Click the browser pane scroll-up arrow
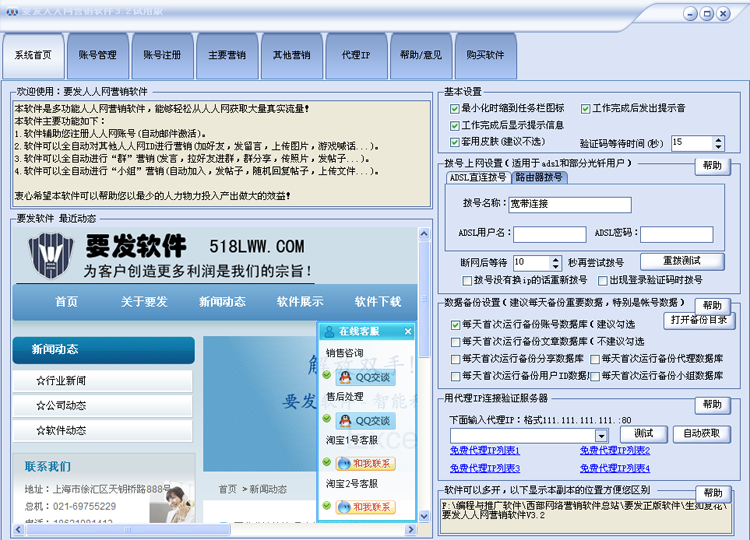Viewport: 750px width, 540px height. [424, 234]
